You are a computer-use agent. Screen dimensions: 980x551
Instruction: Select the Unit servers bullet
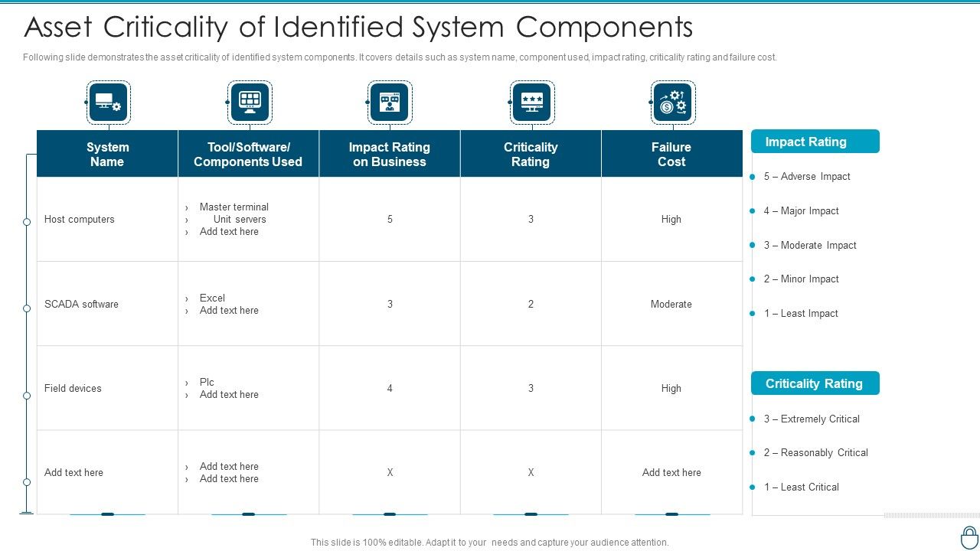click(240, 219)
